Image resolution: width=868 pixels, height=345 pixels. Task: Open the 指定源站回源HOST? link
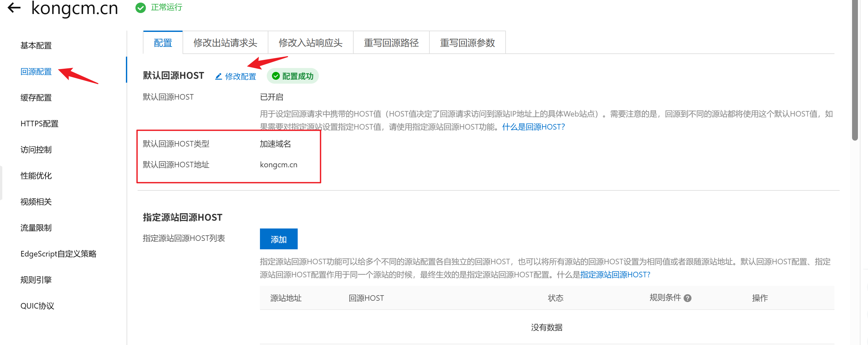(615, 274)
